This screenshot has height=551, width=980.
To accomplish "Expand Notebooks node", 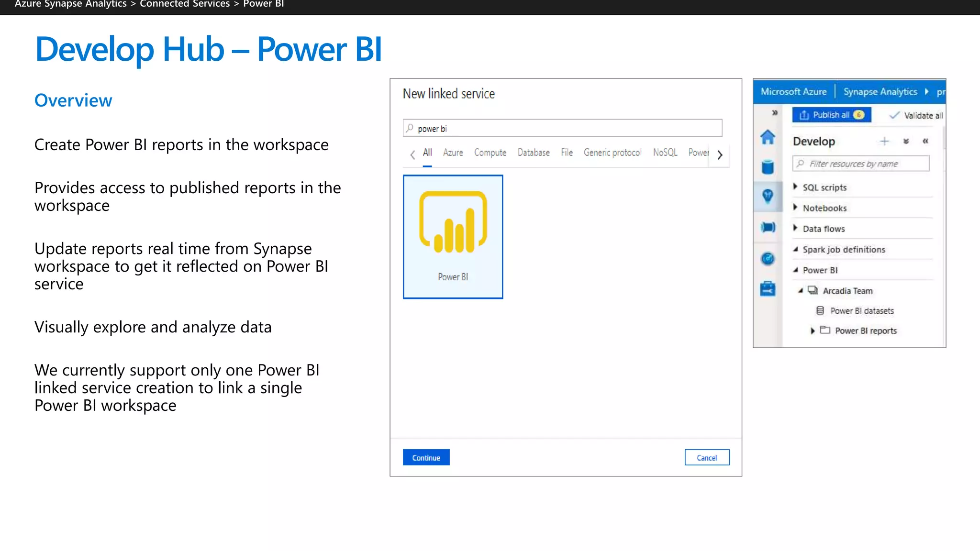I will (795, 207).
